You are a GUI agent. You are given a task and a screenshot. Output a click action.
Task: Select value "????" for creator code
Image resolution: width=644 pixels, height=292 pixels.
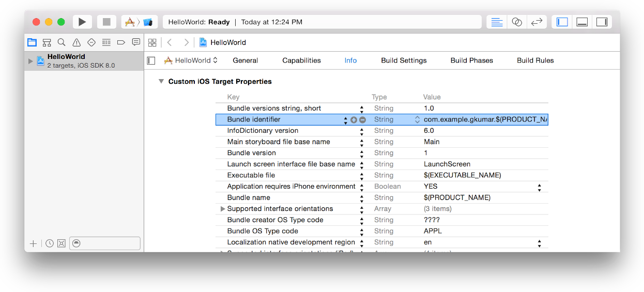432,220
